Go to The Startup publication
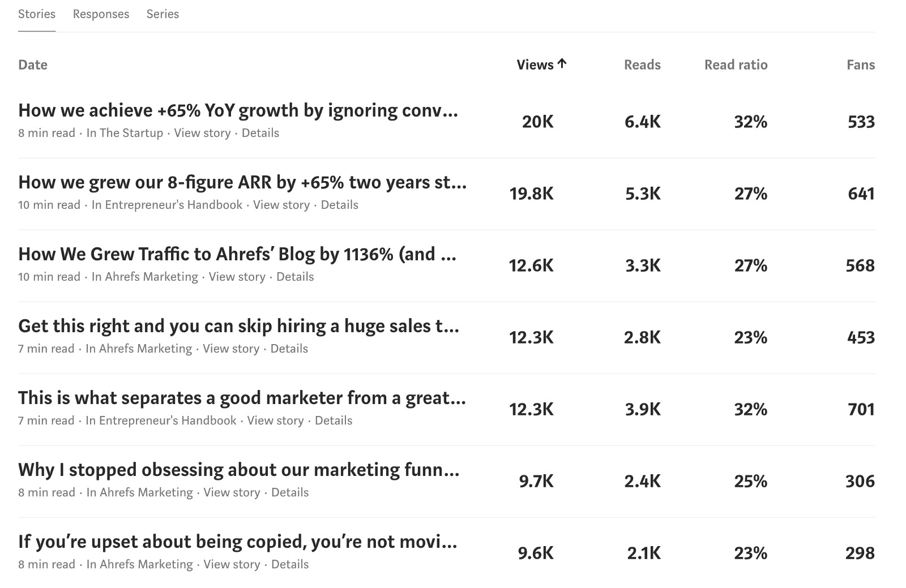 (x=131, y=133)
